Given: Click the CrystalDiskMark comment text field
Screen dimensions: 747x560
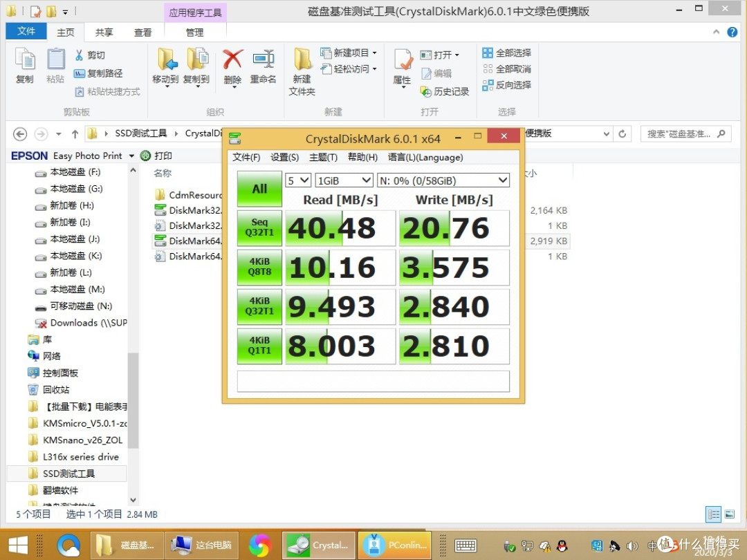Looking at the screenshot, I should click(x=373, y=381).
